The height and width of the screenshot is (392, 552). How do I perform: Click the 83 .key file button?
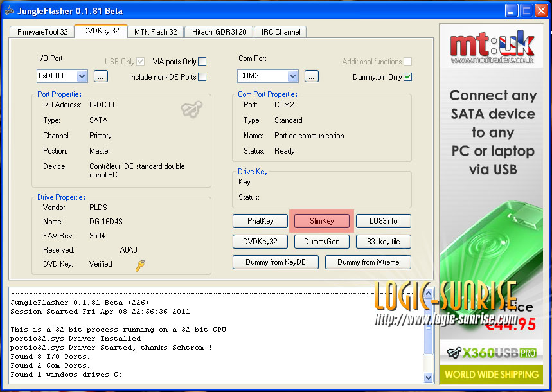pos(384,242)
